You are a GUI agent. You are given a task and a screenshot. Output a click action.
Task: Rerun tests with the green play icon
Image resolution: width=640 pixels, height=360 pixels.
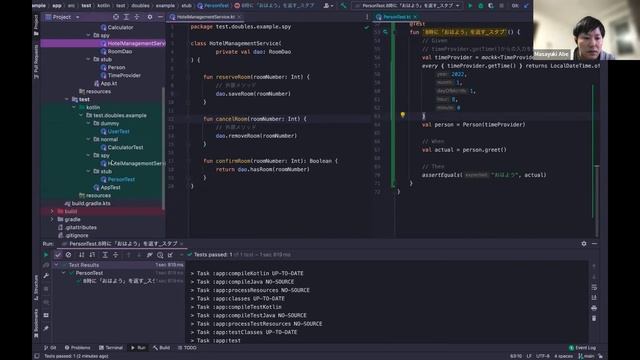click(46, 255)
